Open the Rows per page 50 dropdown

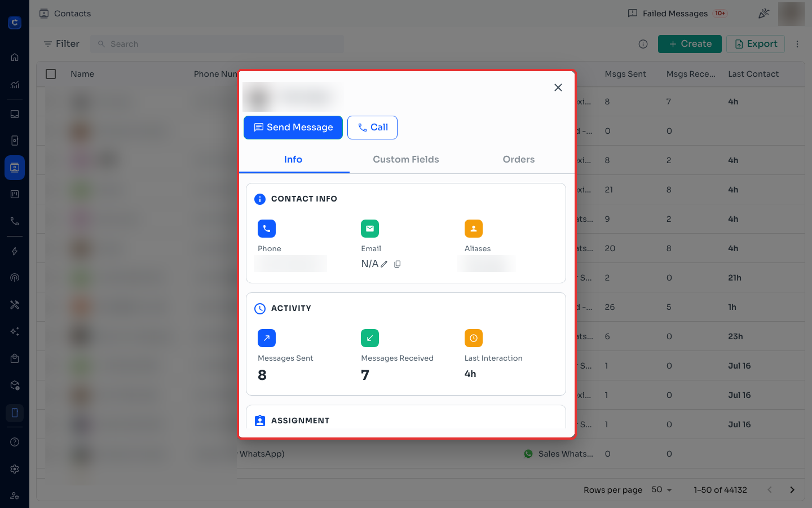(x=662, y=490)
